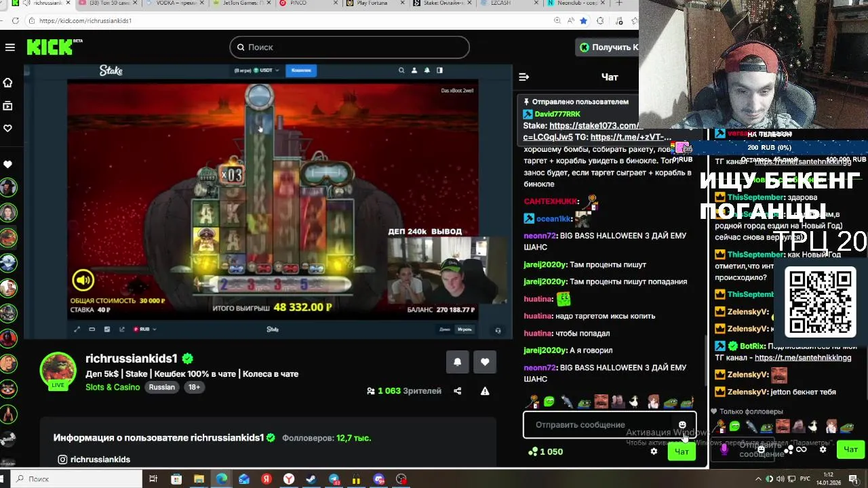
Task: Collapse chat with arrow icon
Action: tap(524, 77)
